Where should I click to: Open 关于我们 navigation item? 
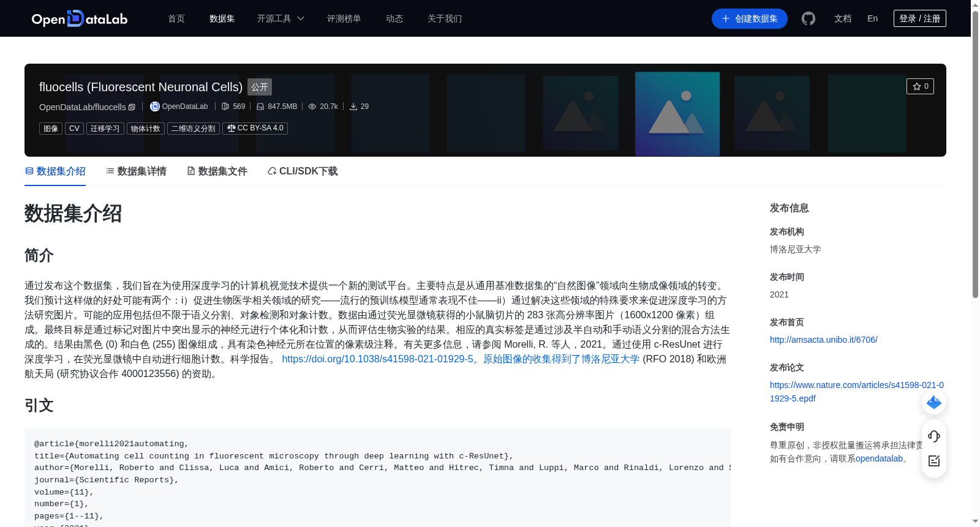click(445, 18)
